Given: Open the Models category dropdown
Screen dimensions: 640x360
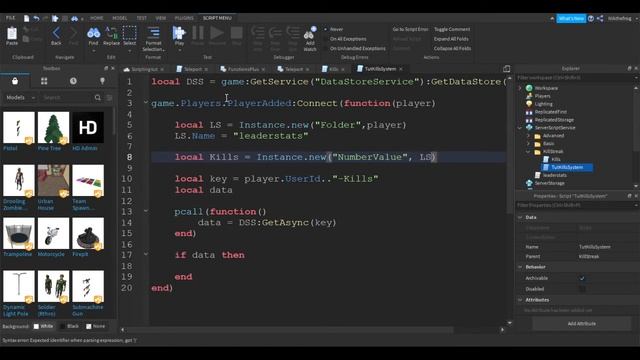Looking at the screenshot, I should tap(20, 98).
